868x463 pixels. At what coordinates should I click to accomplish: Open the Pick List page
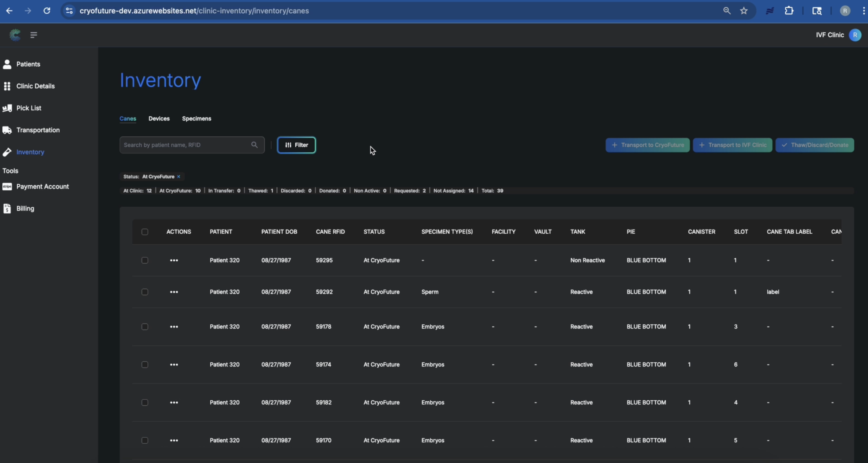tap(29, 108)
